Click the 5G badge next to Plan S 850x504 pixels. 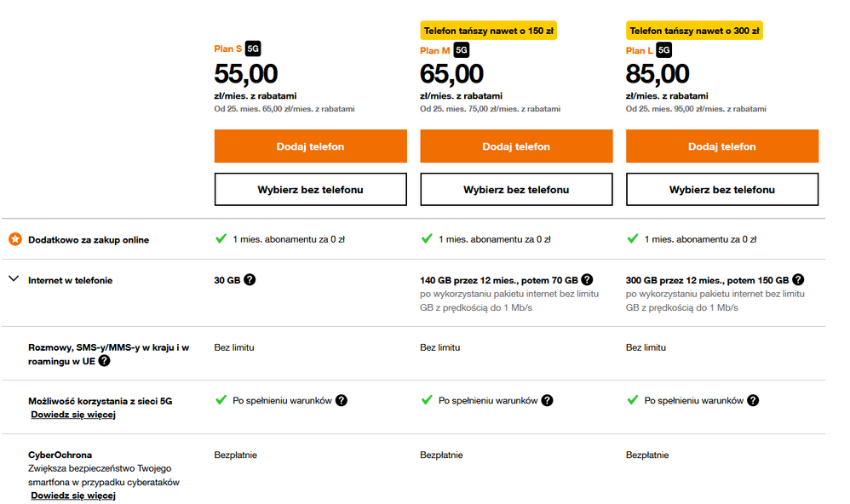point(253,49)
